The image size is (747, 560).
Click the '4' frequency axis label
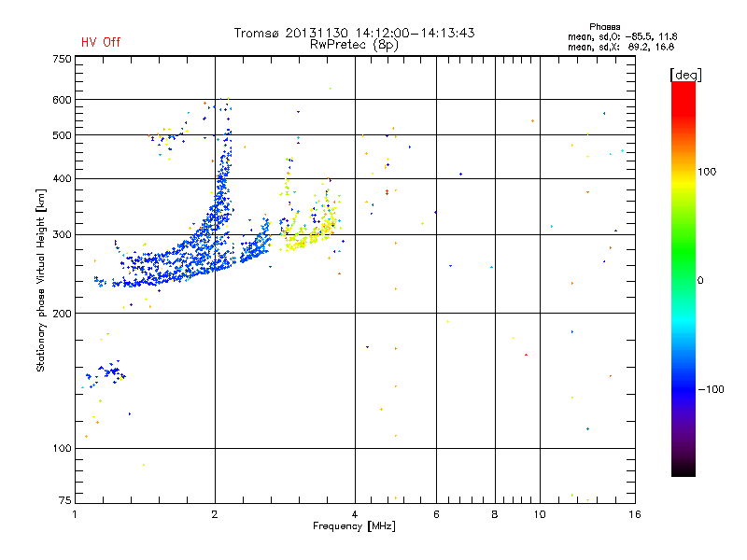pyautogui.click(x=355, y=514)
